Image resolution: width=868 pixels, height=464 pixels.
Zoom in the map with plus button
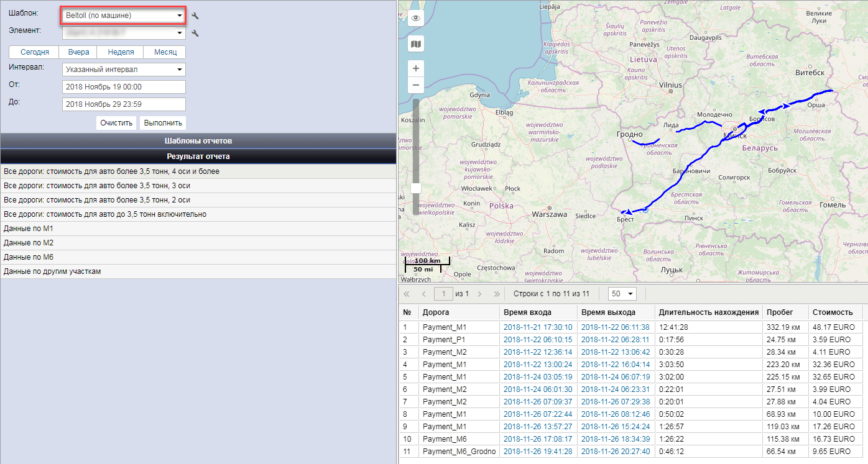coord(416,68)
